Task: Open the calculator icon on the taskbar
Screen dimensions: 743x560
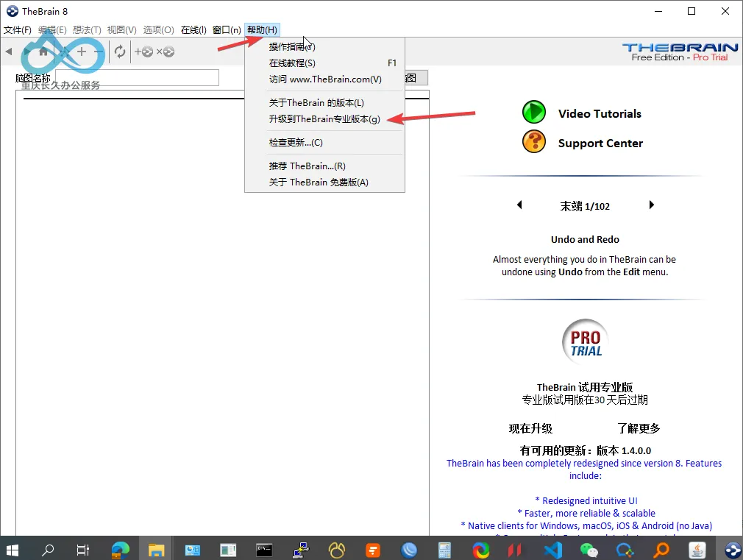Action: click(444, 550)
